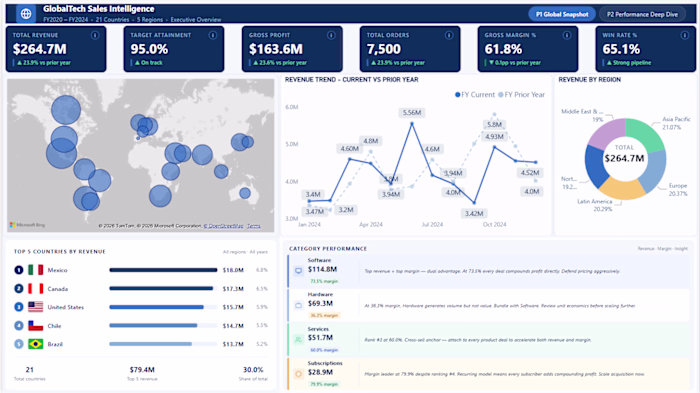The width and height of the screenshot is (700, 393).
Task: Open the Terms link on map
Action: [254, 226]
